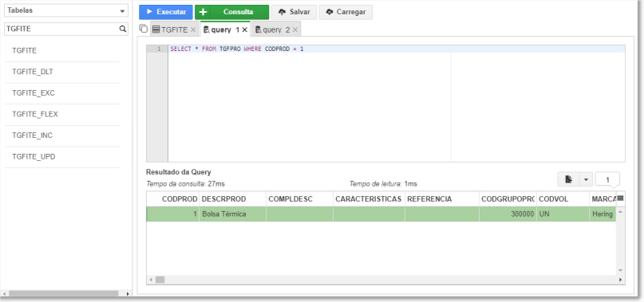Image resolution: width=644 pixels, height=302 pixels.
Task: Open the Tabelas dropdown
Action: point(66,10)
